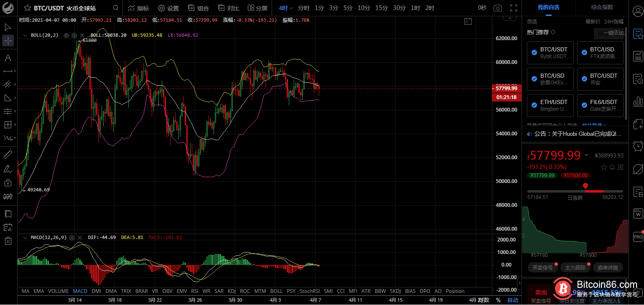Expand the 4时 timeframe dropdown
This screenshot has height=305, width=644.
(286, 8)
